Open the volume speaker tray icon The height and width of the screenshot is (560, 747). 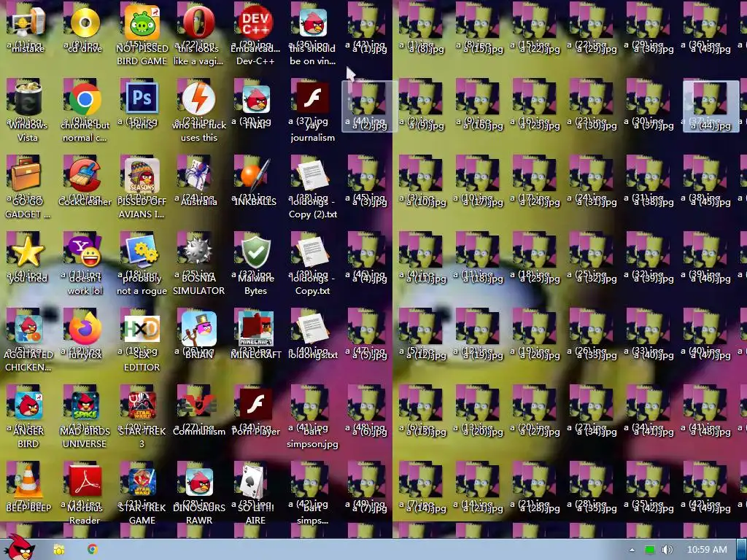coord(667,550)
